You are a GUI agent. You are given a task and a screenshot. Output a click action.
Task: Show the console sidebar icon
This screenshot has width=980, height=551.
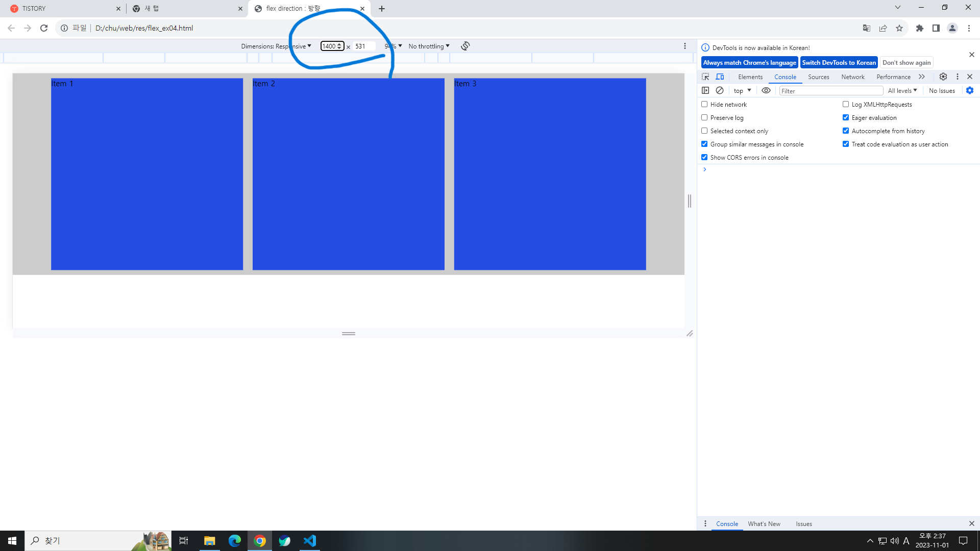point(705,90)
